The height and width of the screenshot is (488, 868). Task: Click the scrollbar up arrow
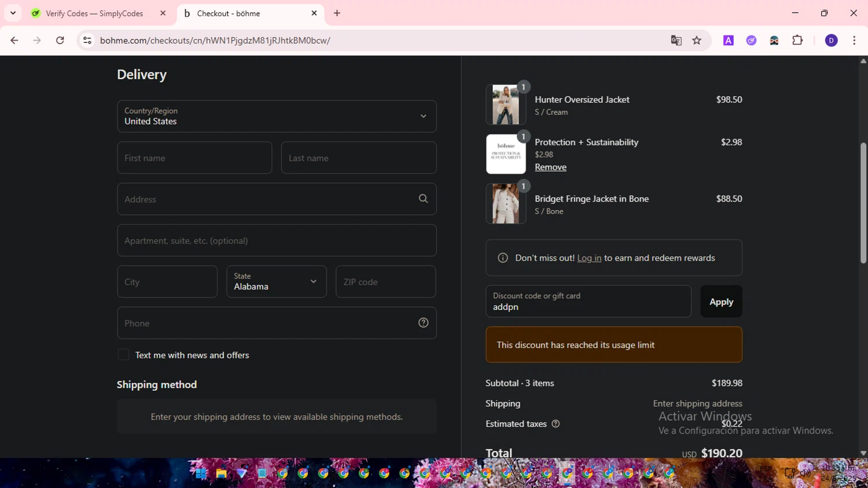coord(863,61)
